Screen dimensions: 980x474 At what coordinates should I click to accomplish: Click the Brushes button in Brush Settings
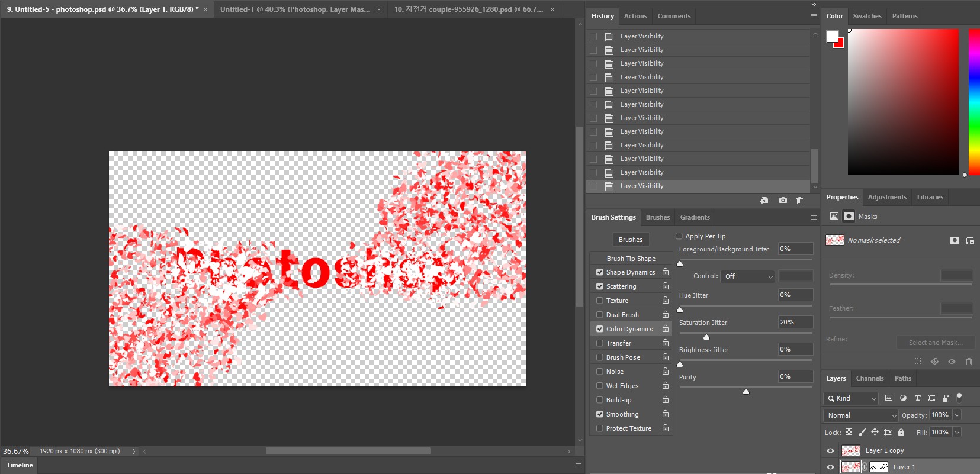point(631,240)
